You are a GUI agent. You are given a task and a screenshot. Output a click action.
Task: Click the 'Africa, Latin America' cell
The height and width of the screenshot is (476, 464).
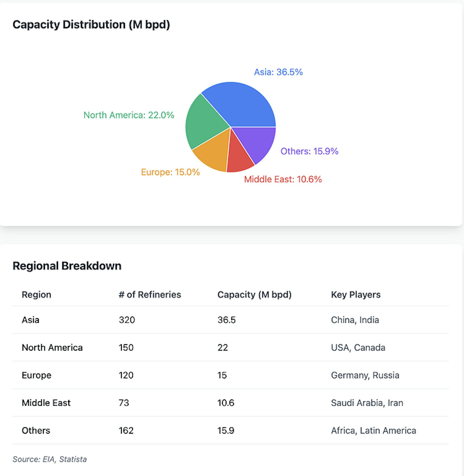(x=373, y=430)
